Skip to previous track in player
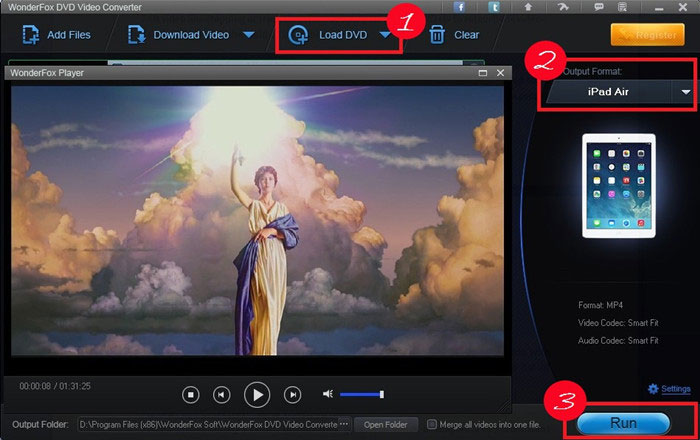Viewport: 700px width, 440px height. click(221, 394)
